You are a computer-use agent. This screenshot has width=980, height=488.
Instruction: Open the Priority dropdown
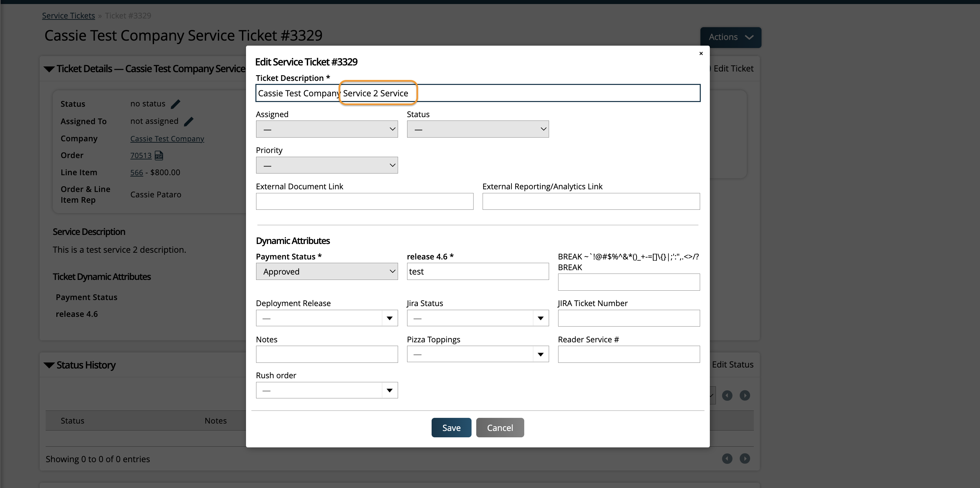tap(327, 165)
